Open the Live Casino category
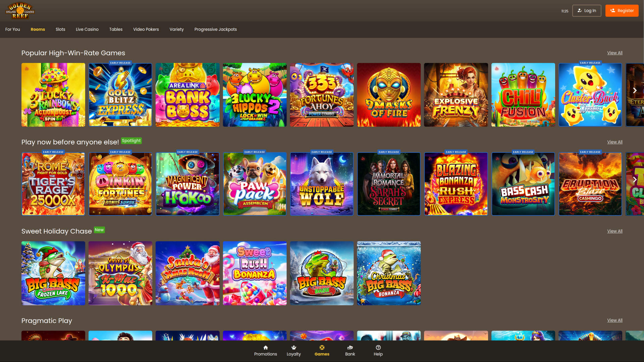The height and width of the screenshot is (362, 644). (x=87, y=29)
